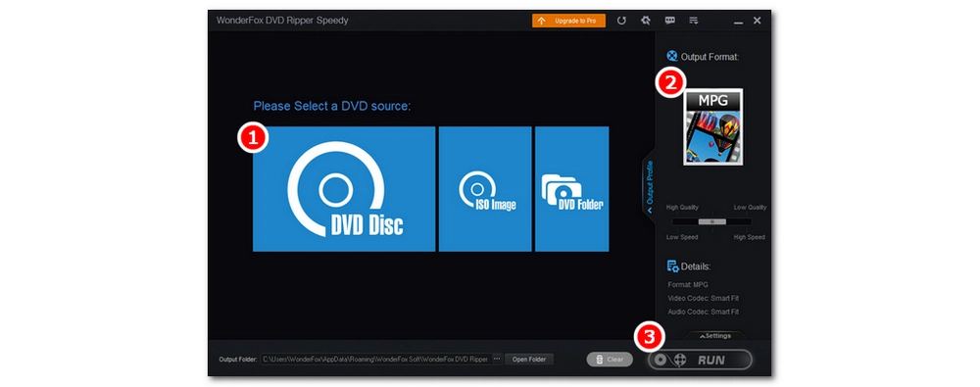Screen dimensions: 980x387
Task: Click the 'High Quality' slider label
Action: 682,208
